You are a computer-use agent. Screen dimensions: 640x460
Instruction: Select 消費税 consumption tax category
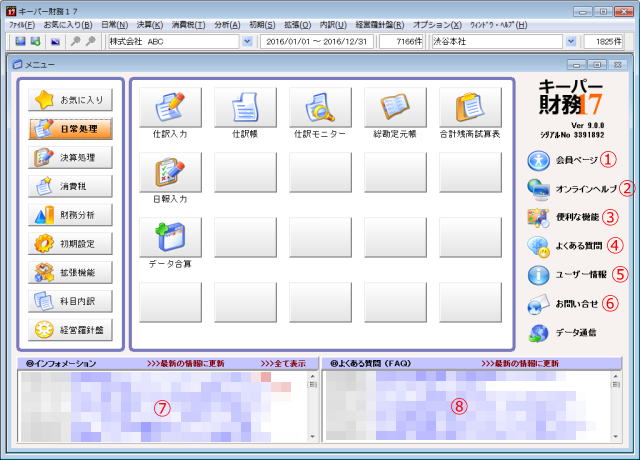pos(70,187)
